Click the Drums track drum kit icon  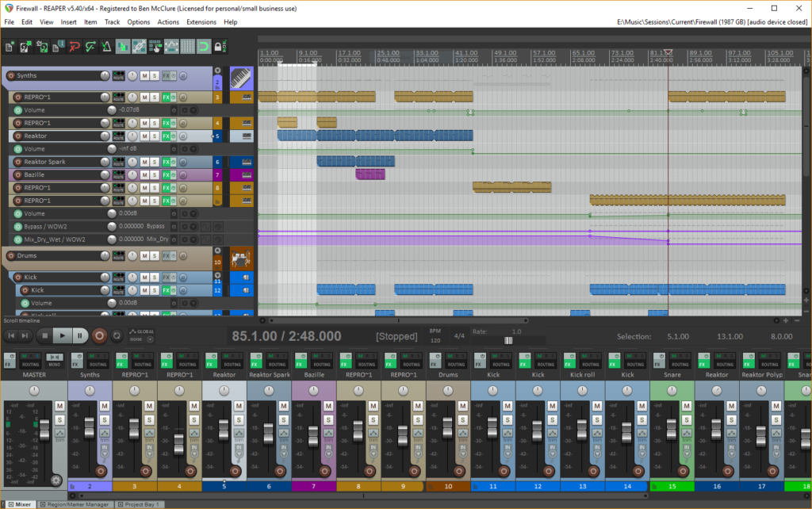coord(241,258)
